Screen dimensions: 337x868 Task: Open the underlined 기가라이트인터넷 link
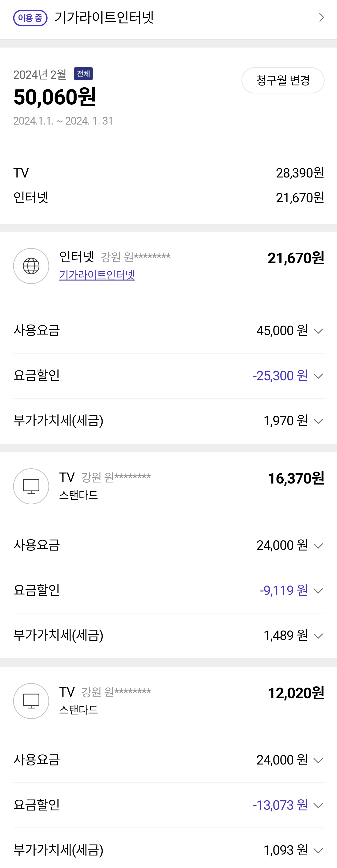point(97,275)
